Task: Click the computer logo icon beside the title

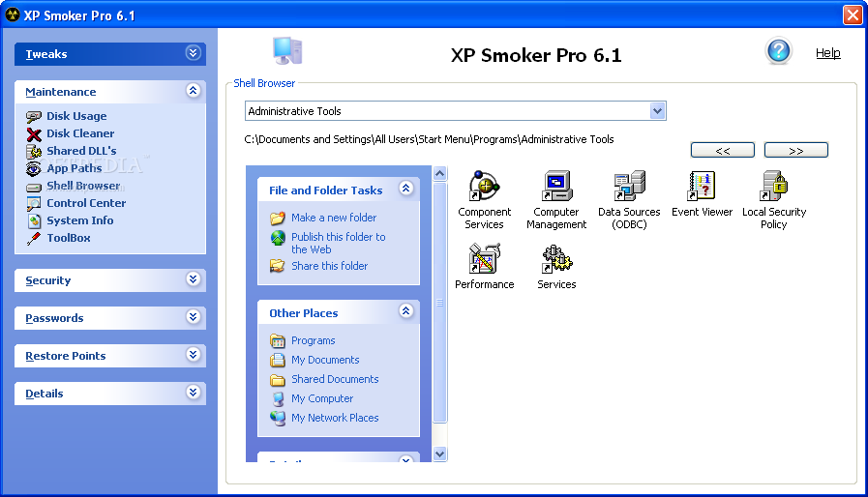Action: pyautogui.click(x=287, y=51)
